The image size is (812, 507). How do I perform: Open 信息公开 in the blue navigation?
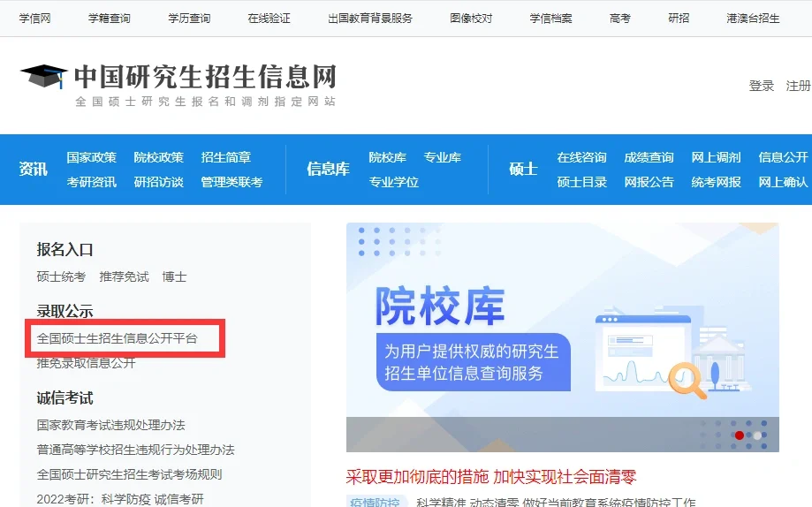784,157
